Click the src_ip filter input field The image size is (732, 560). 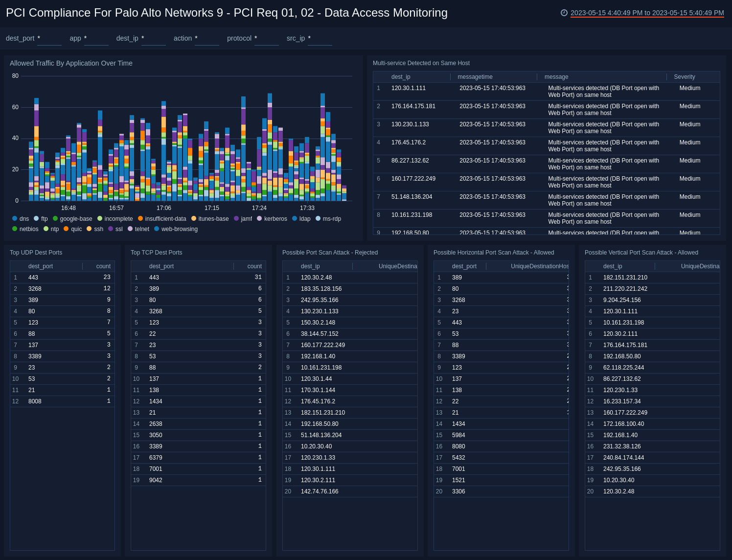pyautogui.click(x=320, y=38)
